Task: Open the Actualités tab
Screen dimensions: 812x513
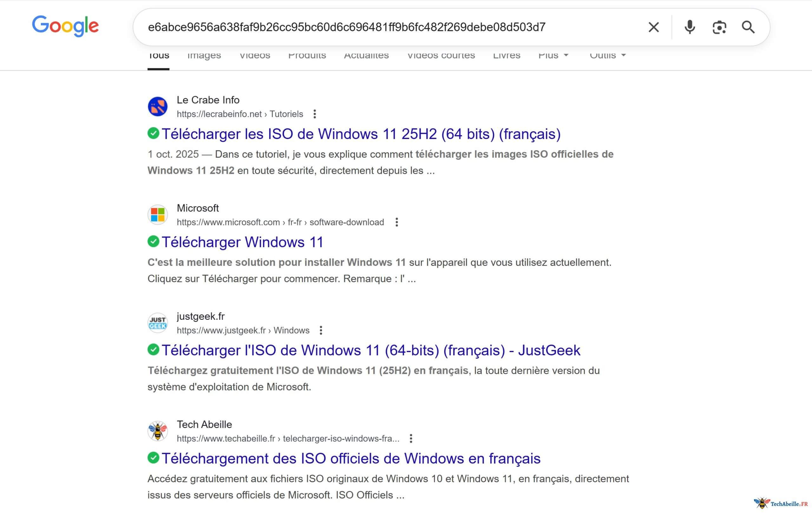Action: [x=366, y=55]
